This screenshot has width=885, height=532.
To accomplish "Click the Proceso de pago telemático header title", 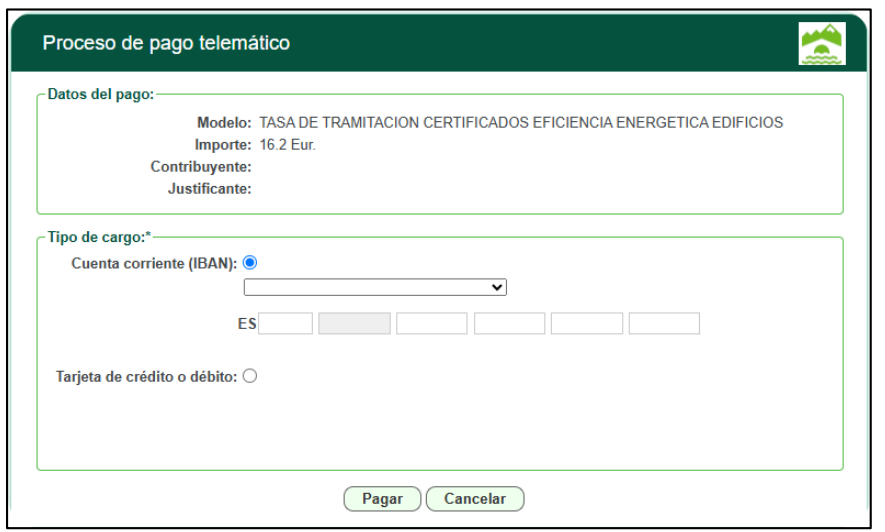I will (x=166, y=44).
